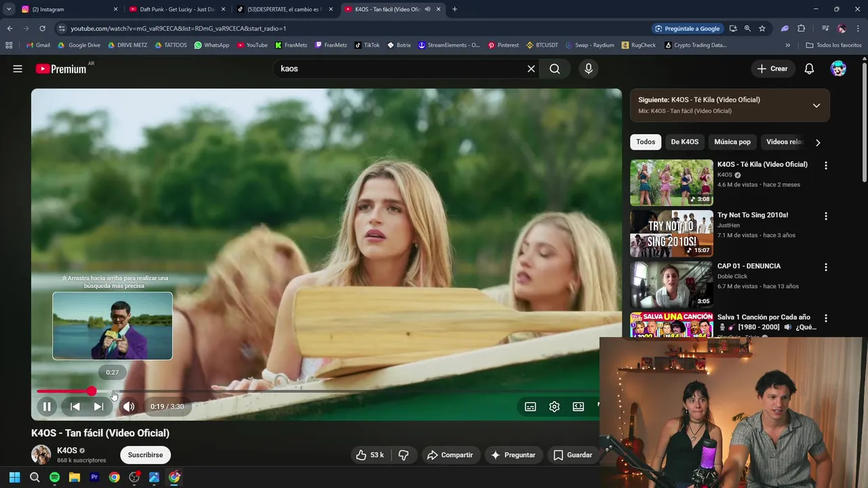
Task: Open options menu for Té Kila video
Action: pyautogui.click(x=825, y=165)
